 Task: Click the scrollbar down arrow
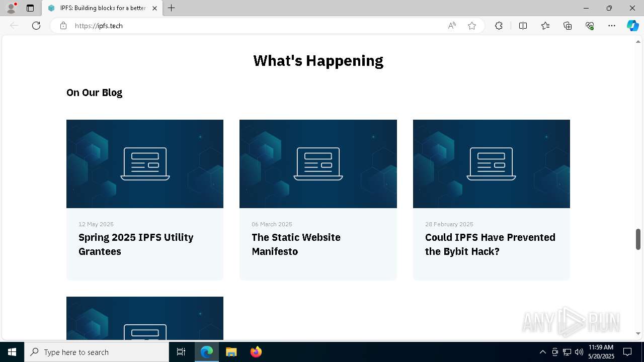click(x=638, y=333)
